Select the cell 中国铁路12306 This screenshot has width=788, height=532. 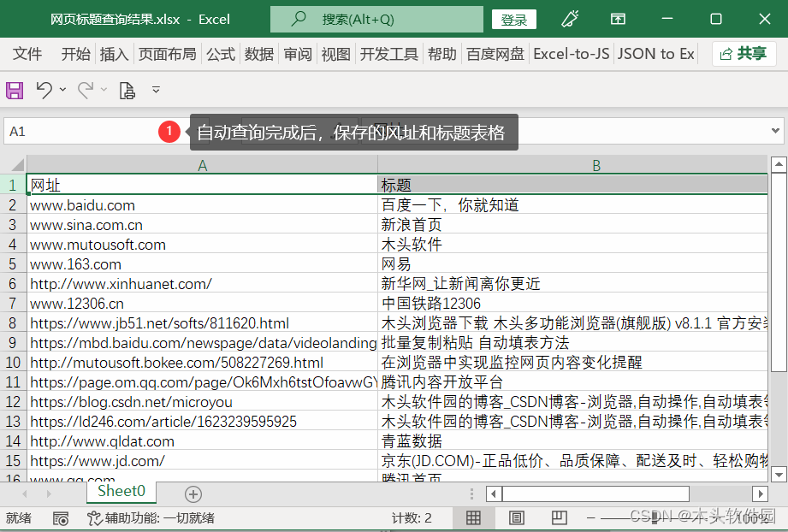(572, 304)
